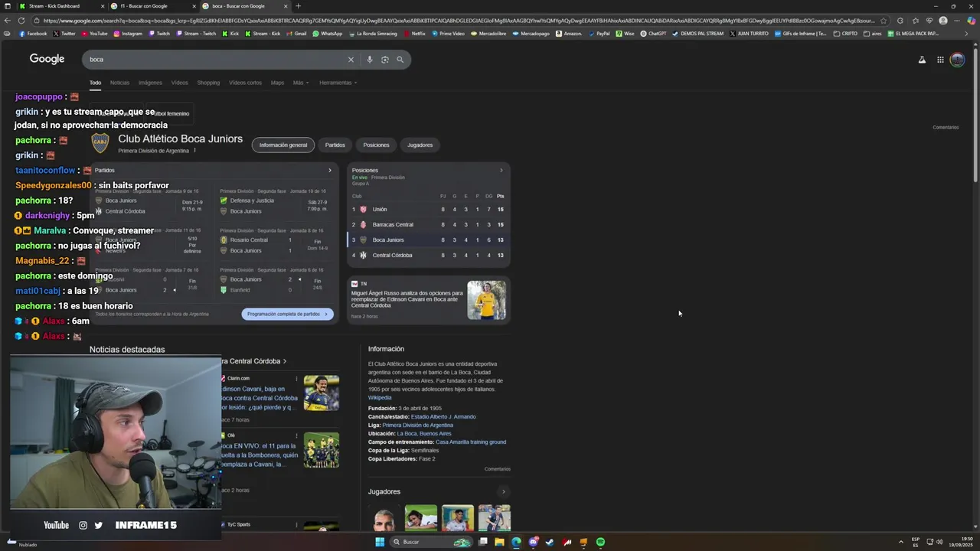
Task: Open Google Lens image search
Action: click(x=384, y=60)
